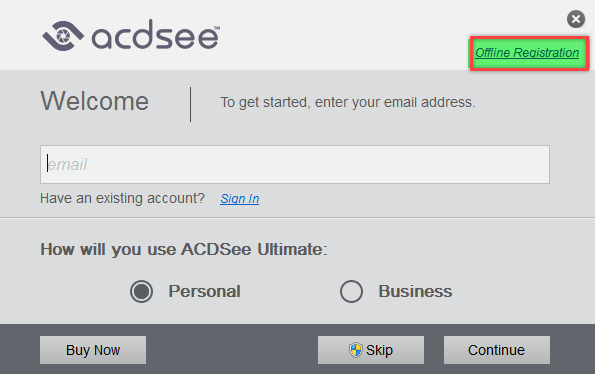Click the ACDSee camera-eye logo icon
Image resolution: width=595 pixels, height=374 pixels.
tap(63, 36)
